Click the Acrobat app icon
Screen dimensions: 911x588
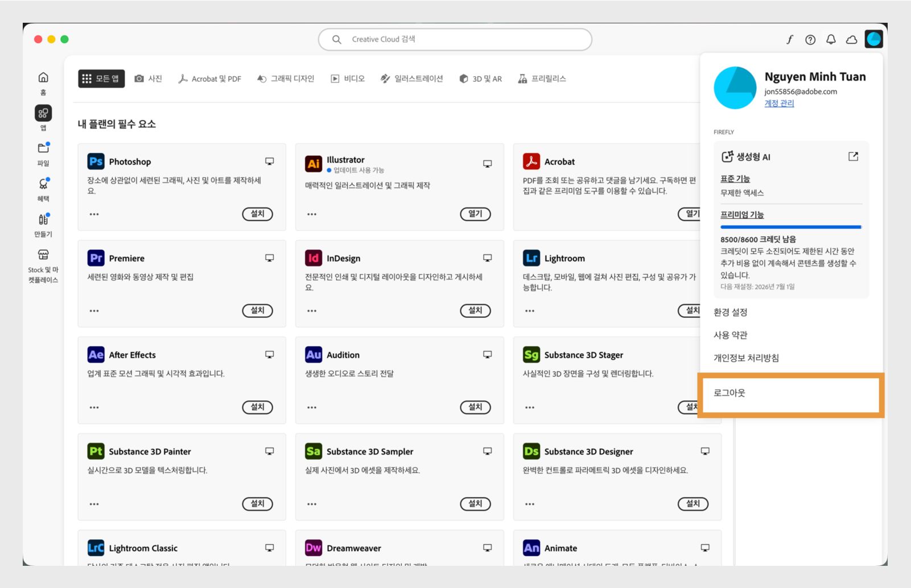pos(531,162)
